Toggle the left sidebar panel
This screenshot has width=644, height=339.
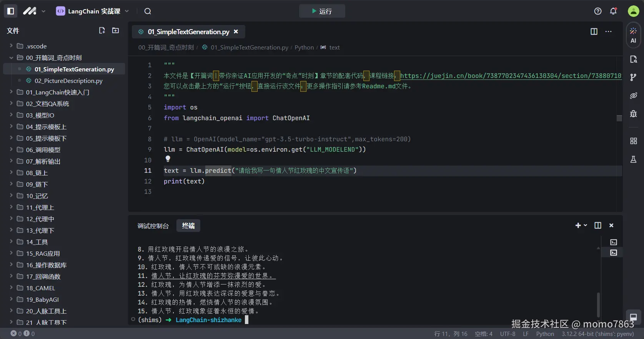[11, 11]
